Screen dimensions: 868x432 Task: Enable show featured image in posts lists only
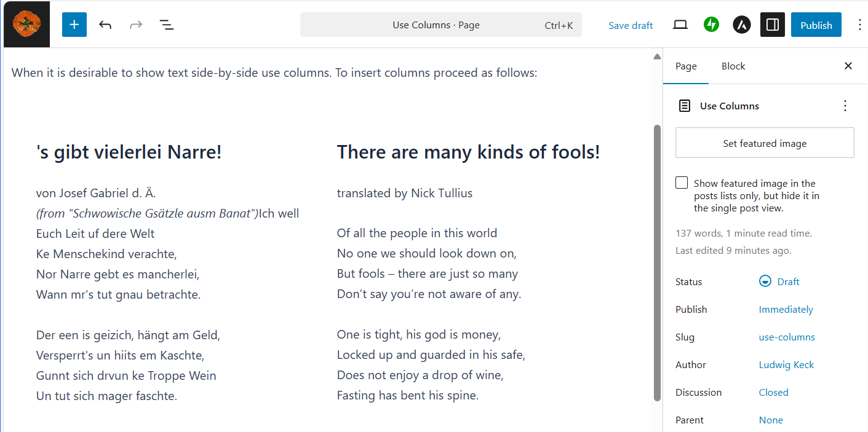pos(682,183)
